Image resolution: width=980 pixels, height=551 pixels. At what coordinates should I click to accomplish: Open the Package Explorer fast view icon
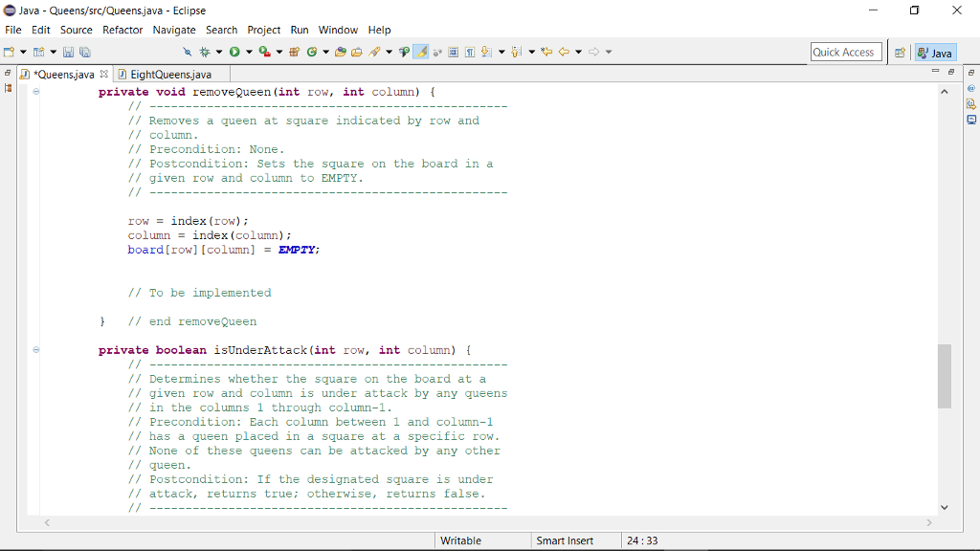(8, 88)
